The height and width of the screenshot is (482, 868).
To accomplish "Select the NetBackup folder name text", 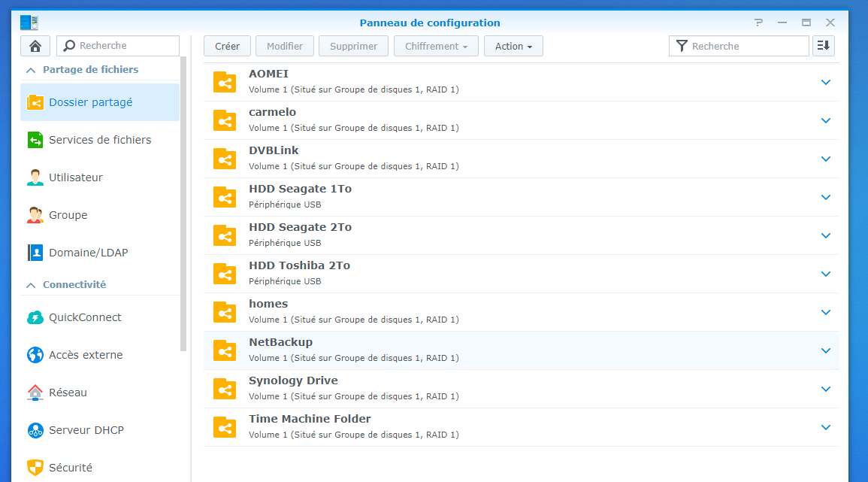I will [x=280, y=342].
